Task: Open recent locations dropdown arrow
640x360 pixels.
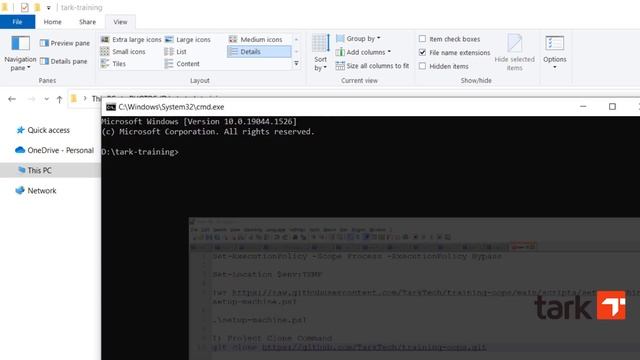Action: click(47, 99)
